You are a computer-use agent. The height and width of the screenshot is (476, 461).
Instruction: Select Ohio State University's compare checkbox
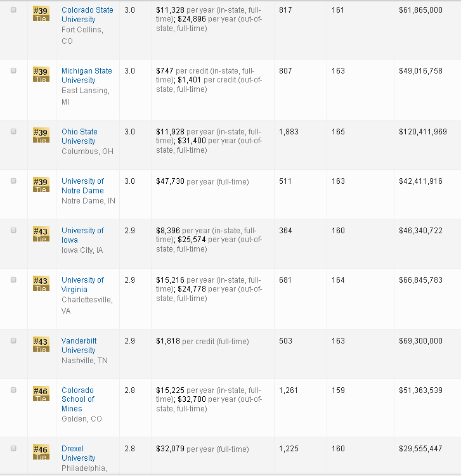point(13,132)
